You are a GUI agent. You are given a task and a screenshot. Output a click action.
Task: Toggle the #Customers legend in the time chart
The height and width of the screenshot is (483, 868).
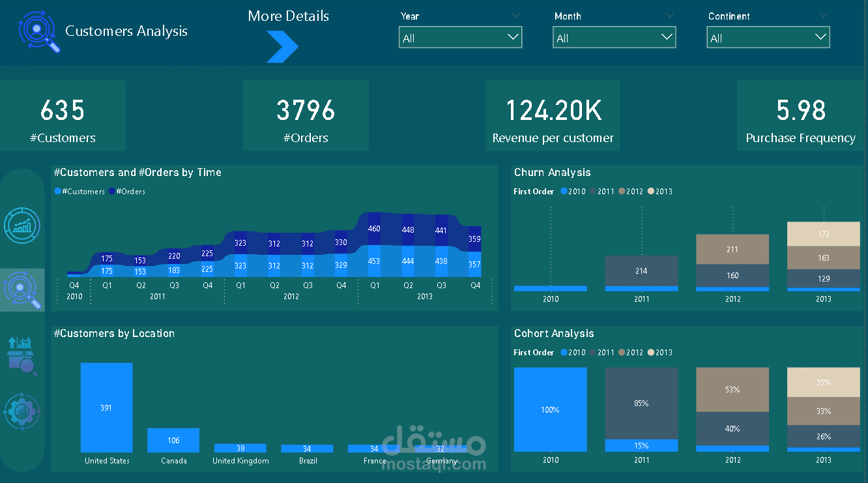tap(79, 192)
